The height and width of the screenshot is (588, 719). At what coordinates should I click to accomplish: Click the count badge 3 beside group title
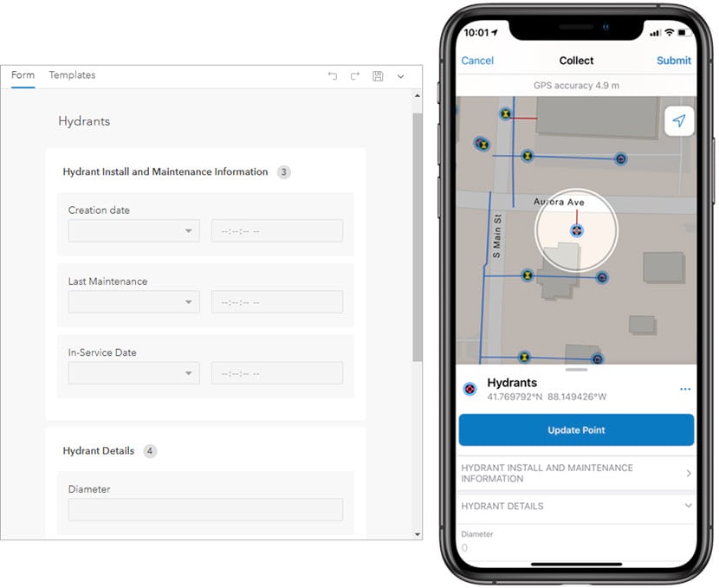[x=284, y=171]
